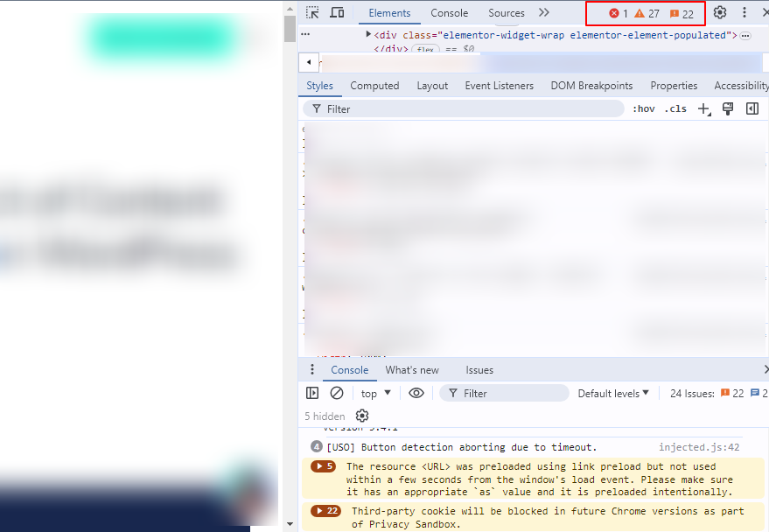Click the paintbrush rendering emulation icon
The width and height of the screenshot is (769, 532).
click(x=728, y=109)
